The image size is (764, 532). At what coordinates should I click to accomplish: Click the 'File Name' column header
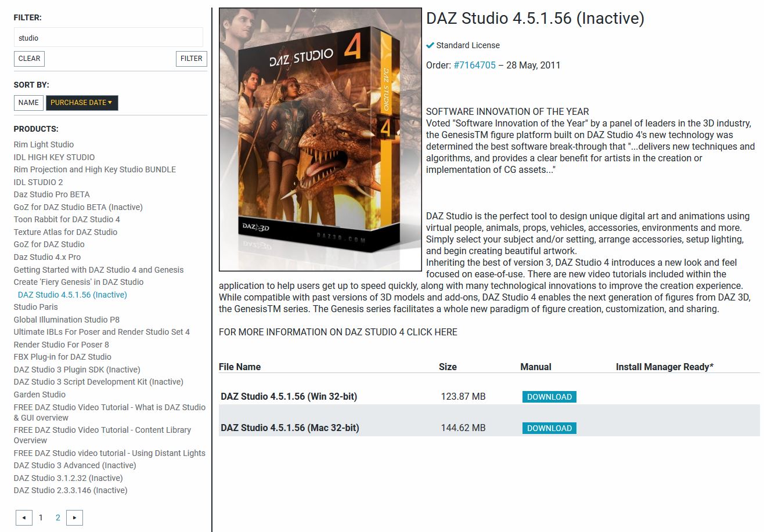point(240,367)
